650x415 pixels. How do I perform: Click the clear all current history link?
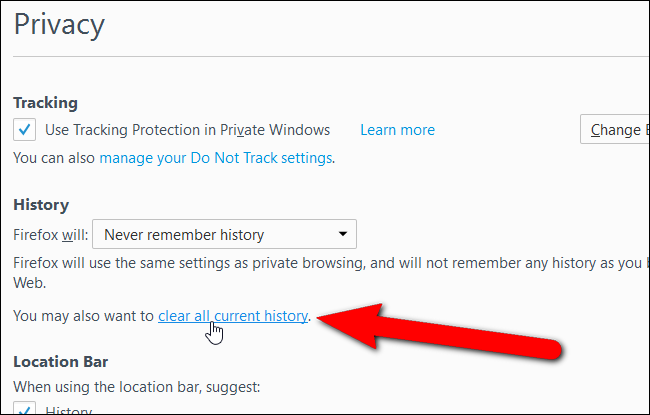coord(233,316)
